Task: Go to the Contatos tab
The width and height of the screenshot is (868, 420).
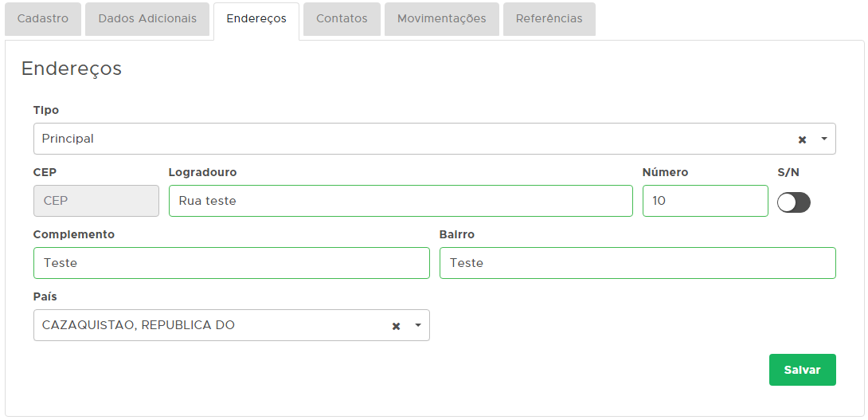Action: click(x=342, y=18)
